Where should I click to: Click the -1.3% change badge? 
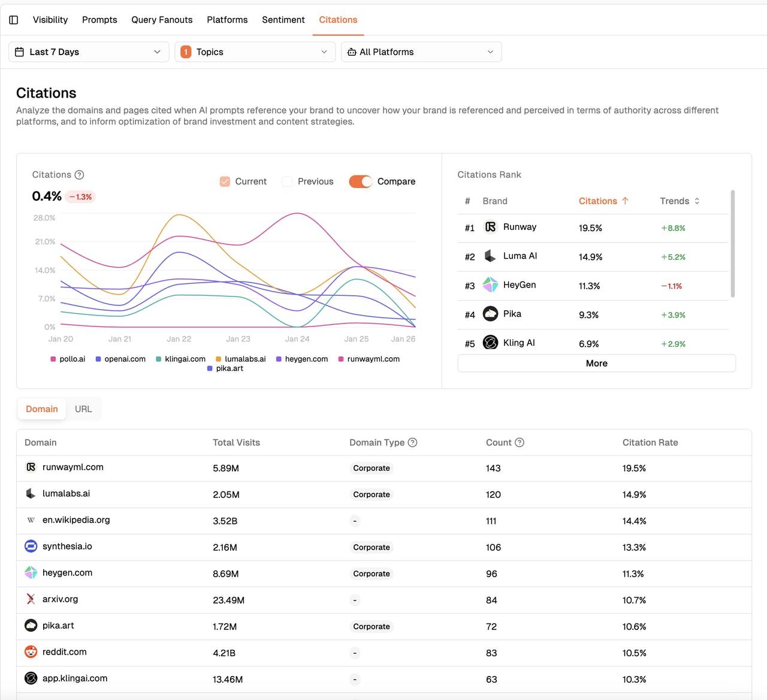[80, 196]
